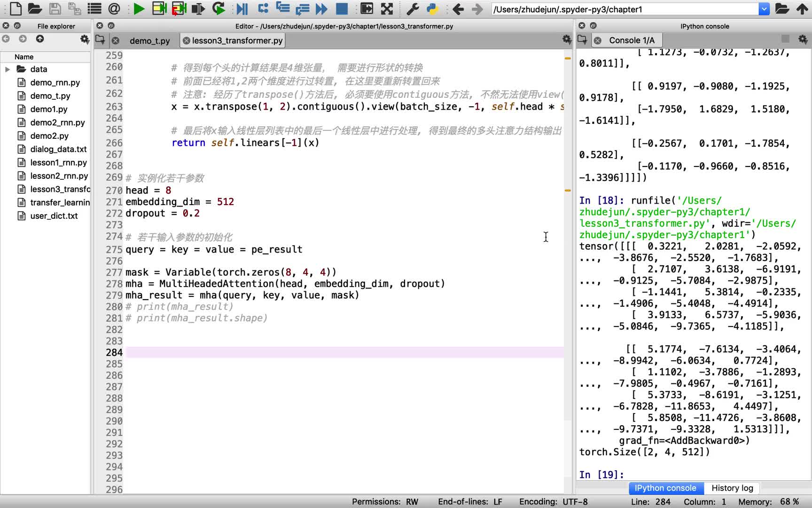Go up one folder in File explorer
The height and width of the screenshot is (508, 812).
point(40,39)
